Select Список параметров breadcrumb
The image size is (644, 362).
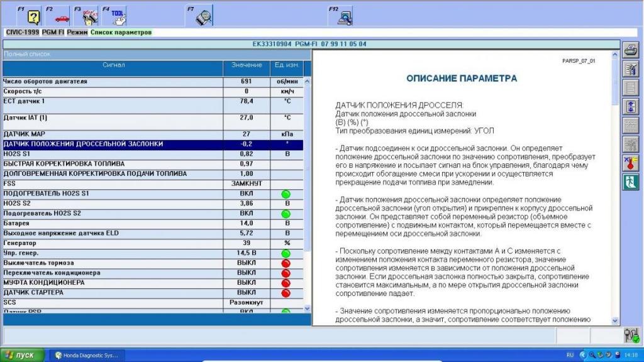click(121, 32)
